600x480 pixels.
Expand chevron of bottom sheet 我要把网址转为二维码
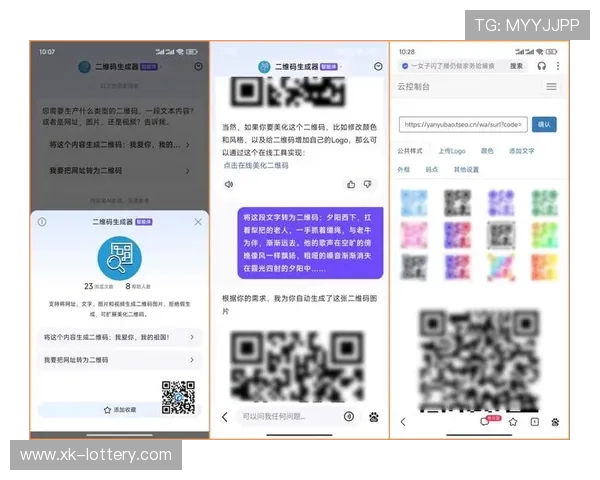192,360
